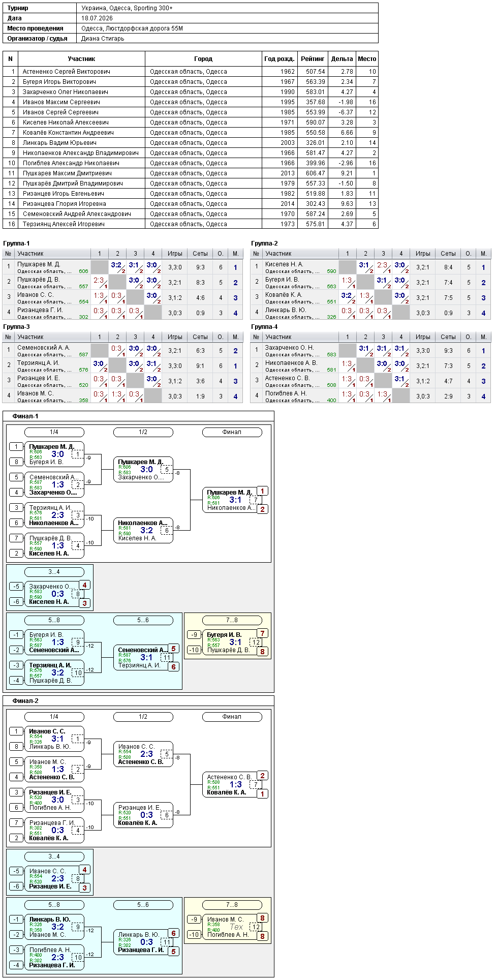
Task: Select the 3...4 playoff label in Финал-1
Action: (x=54, y=572)
